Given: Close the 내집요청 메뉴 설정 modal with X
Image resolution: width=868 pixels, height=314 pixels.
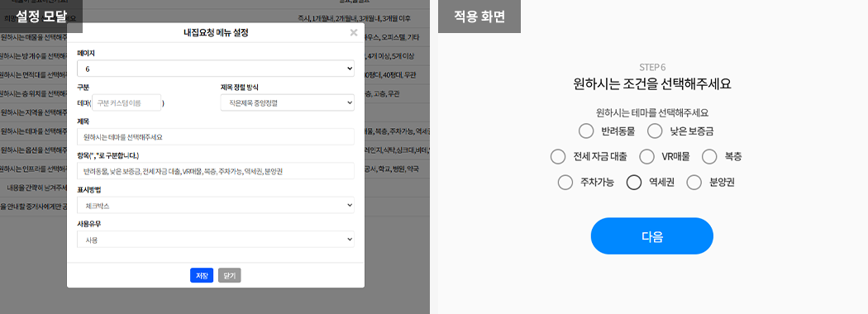Looking at the screenshot, I should coord(354,33).
